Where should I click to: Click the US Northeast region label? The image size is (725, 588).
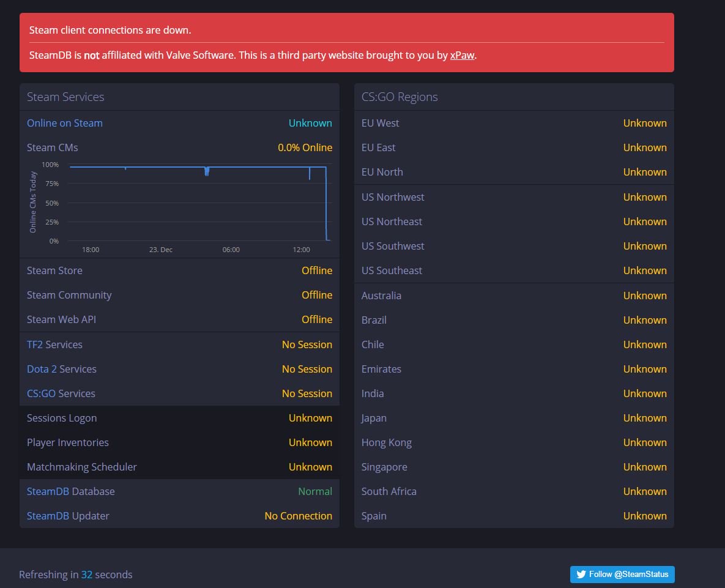392,221
